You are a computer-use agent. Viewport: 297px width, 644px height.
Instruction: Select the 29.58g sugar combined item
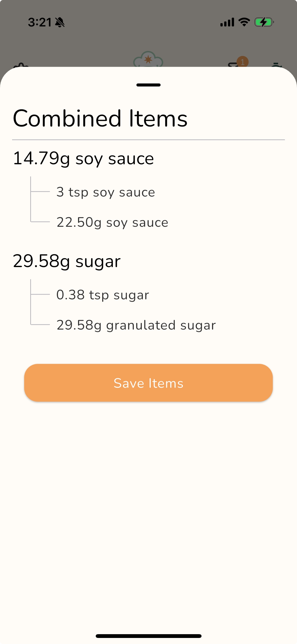[67, 261]
